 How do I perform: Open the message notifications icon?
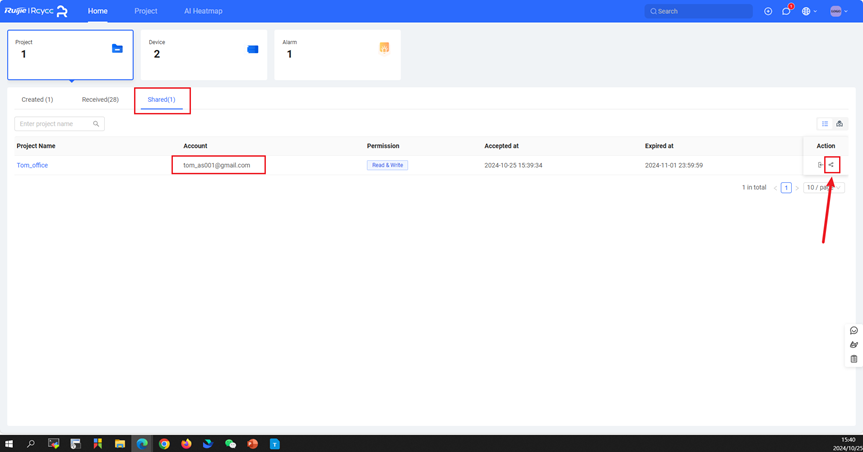pos(786,11)
